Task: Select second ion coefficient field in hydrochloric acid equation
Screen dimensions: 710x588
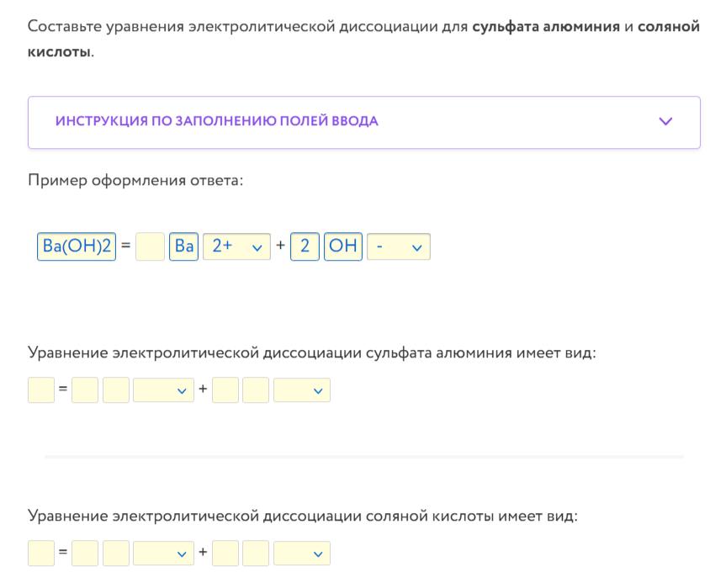Action: click(x=225, y=553)
